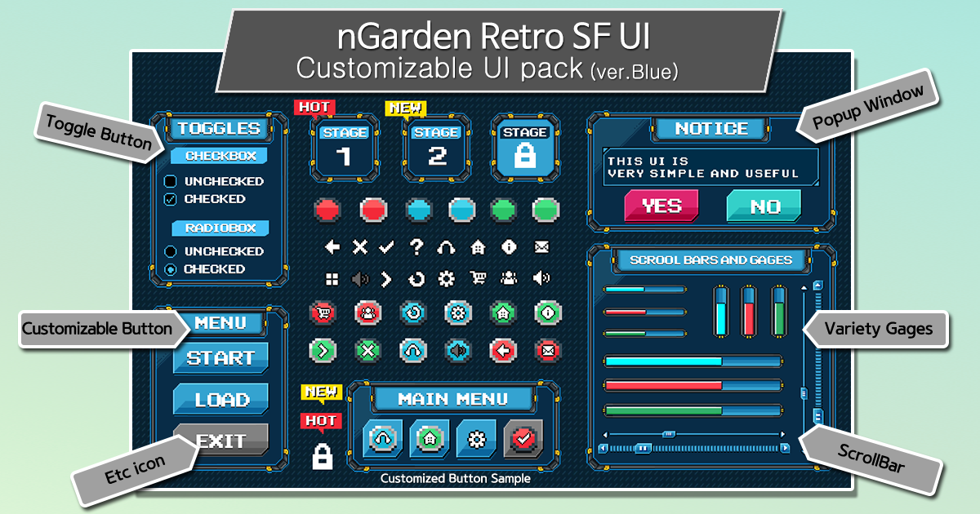The width and height of the screenshot is (980, 514).
Task: Click the white back arrow icon
Action: tap(332, 246)
